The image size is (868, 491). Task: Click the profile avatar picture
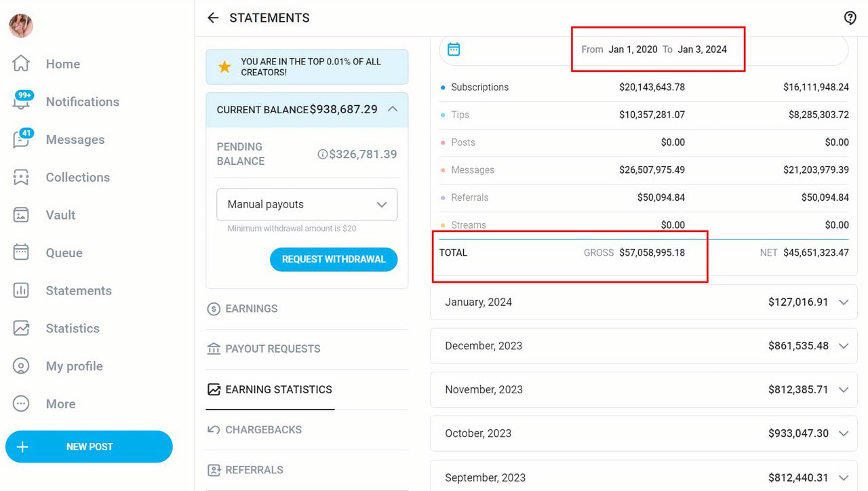pos(21,26)
